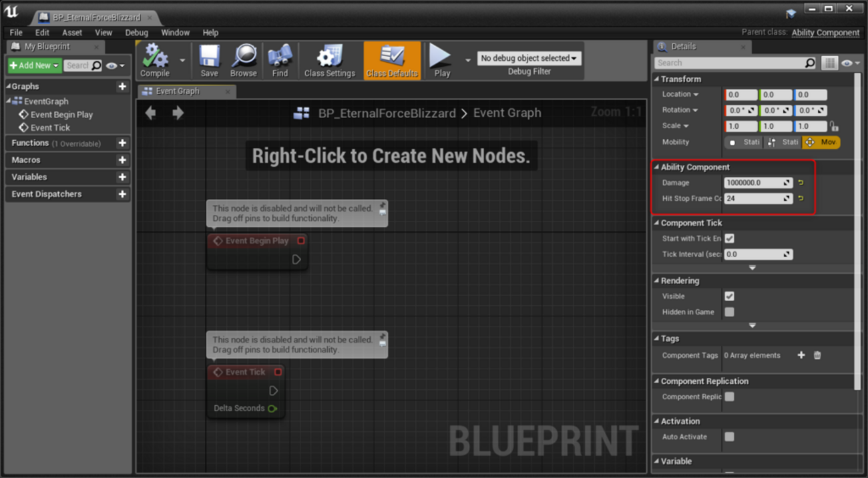Open the Help menu
The image size is (868, 478).
coord(210,32)
